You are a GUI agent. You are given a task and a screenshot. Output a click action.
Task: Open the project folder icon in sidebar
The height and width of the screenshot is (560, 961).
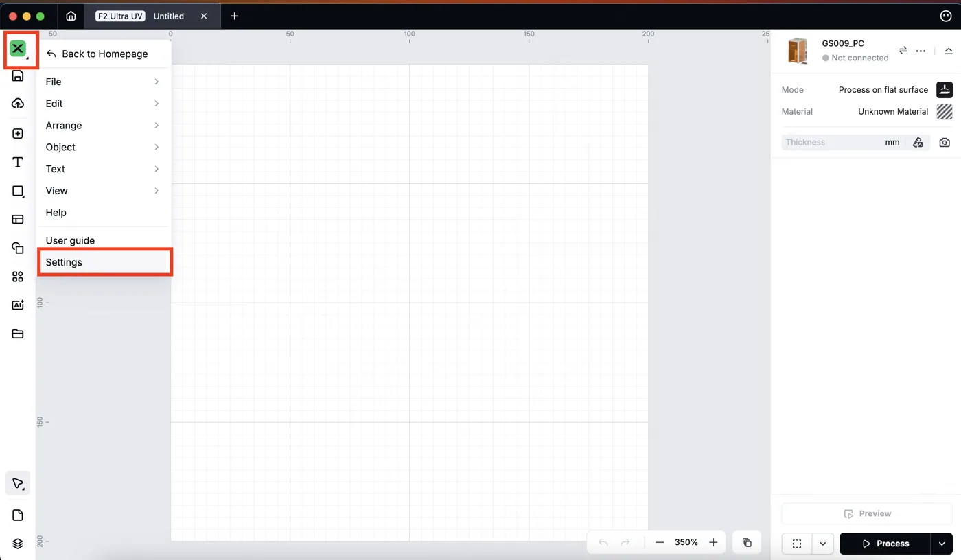click(x=18, y=334)
